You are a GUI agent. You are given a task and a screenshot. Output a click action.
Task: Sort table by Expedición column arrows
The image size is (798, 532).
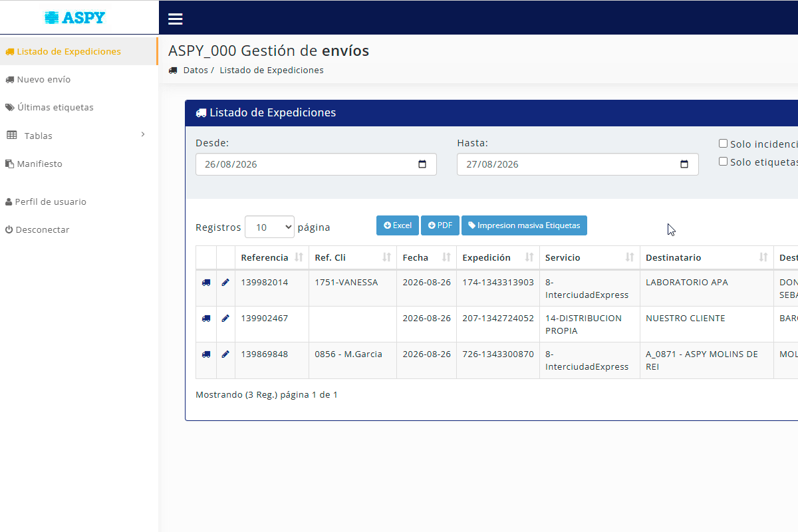tap(530, 257)
